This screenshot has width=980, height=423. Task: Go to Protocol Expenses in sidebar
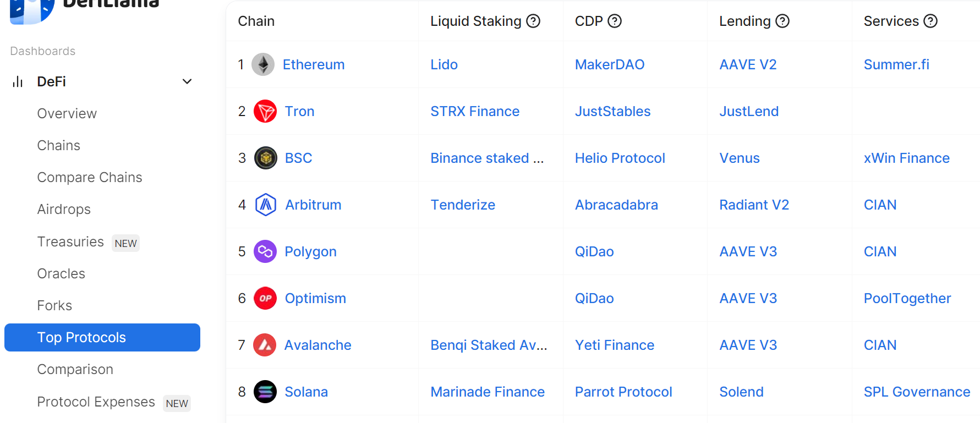pos(96,402)
